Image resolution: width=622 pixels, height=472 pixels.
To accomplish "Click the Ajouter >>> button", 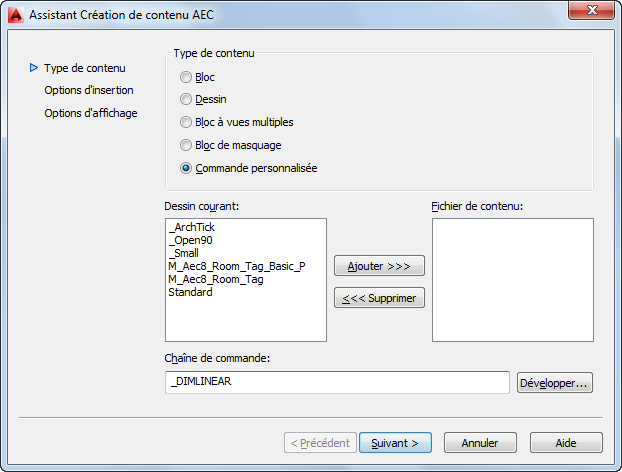I will pyautogui.click(x=379, y=266).
